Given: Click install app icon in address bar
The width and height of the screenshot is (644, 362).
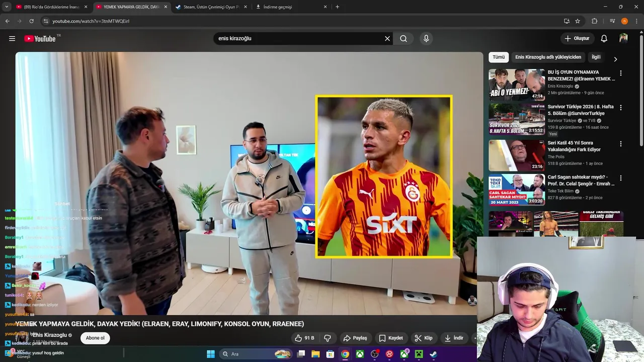Looking at the screenshot, I should coord(567,21).
